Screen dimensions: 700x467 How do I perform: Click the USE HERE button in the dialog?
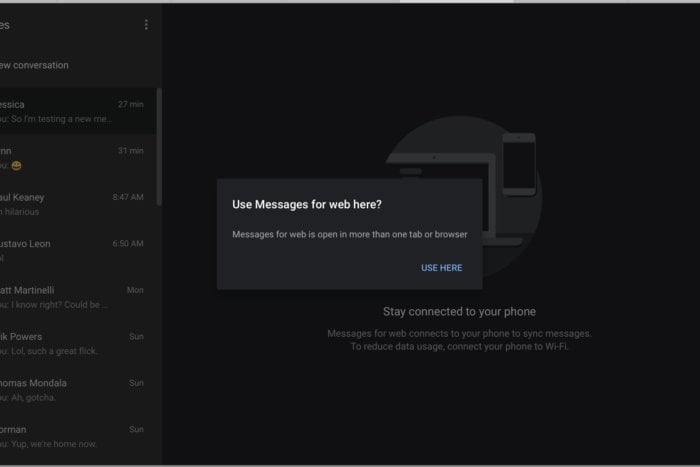[442, 268]
